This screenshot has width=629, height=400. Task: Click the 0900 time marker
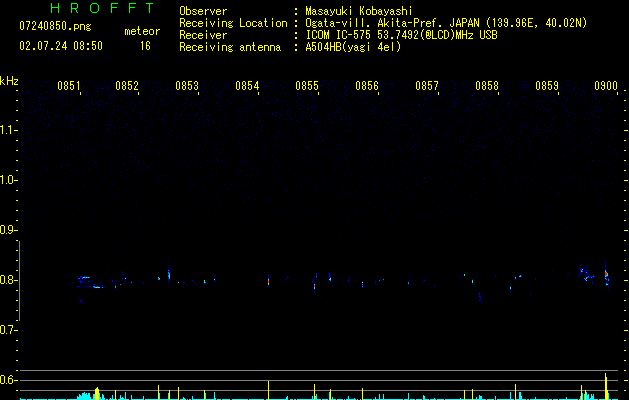coord(606,86)
